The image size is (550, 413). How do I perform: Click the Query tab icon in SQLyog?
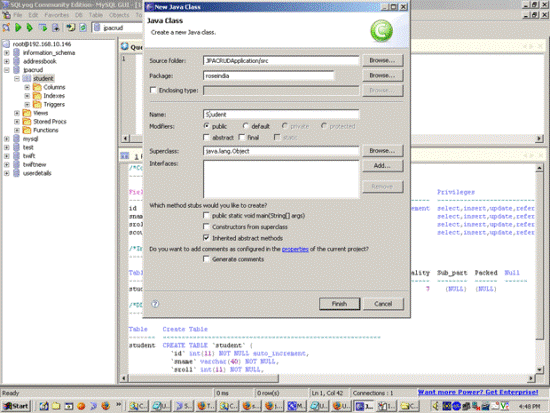coord(125,46)
